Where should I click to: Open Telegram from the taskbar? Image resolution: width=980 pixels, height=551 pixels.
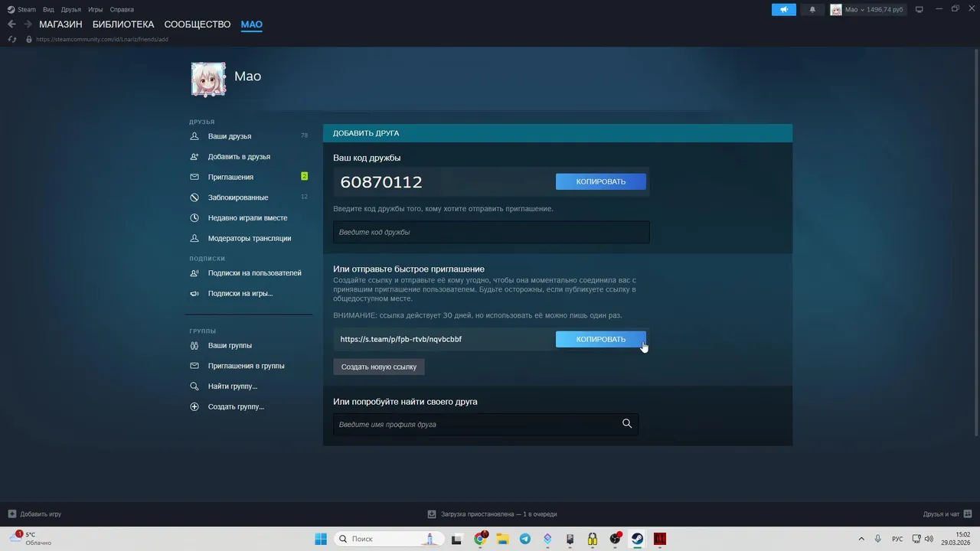(x=524, y=539)
